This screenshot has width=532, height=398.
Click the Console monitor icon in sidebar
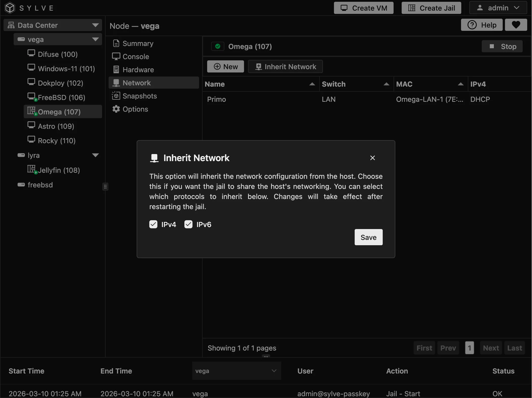(116, 56)
